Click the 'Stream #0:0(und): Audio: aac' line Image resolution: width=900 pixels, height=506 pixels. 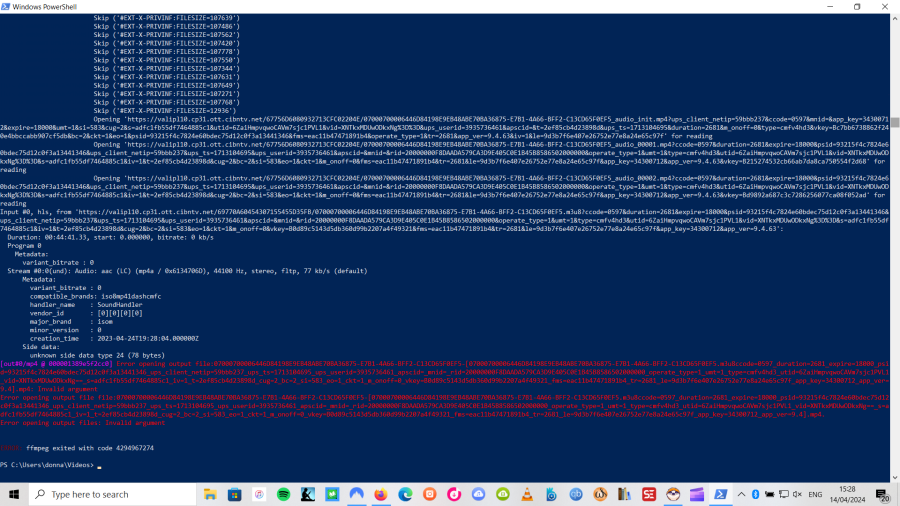[187, 271]
